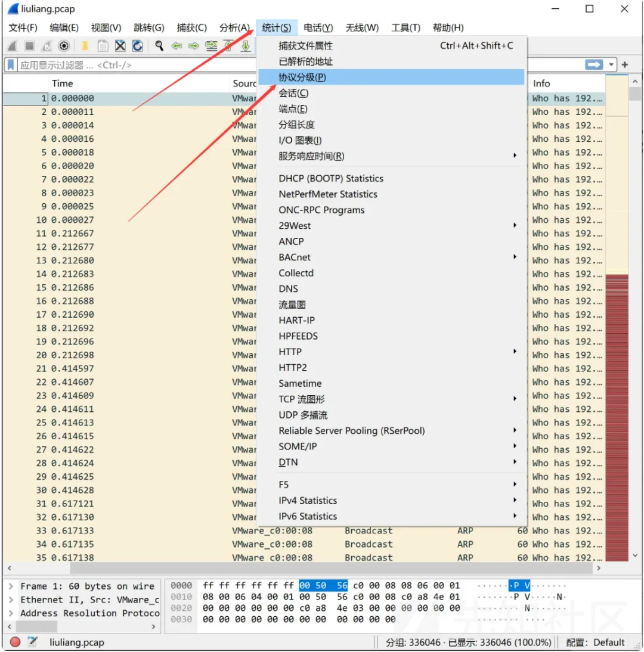Click the restart capture icon
The image size is (644, 652).
(x=47, y=46)
